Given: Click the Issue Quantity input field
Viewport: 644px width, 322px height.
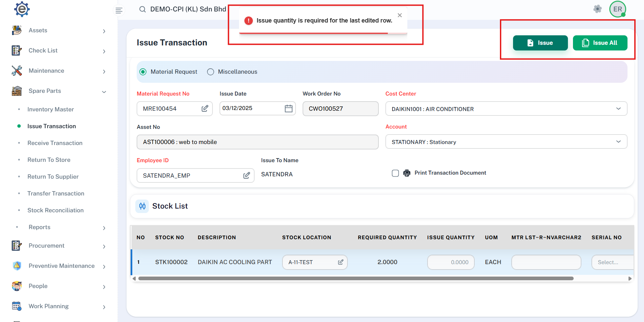Looking at the screenshot, I should pyautogui.click(x=450, y=262).
